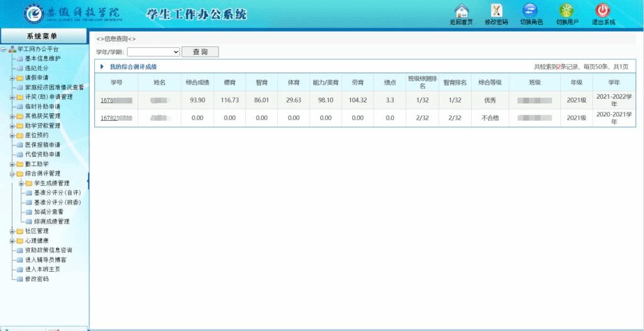Open 基本信息维护 in system menu
The width and height of the screenshot is (644, 331).
click(x=42, y=59)
